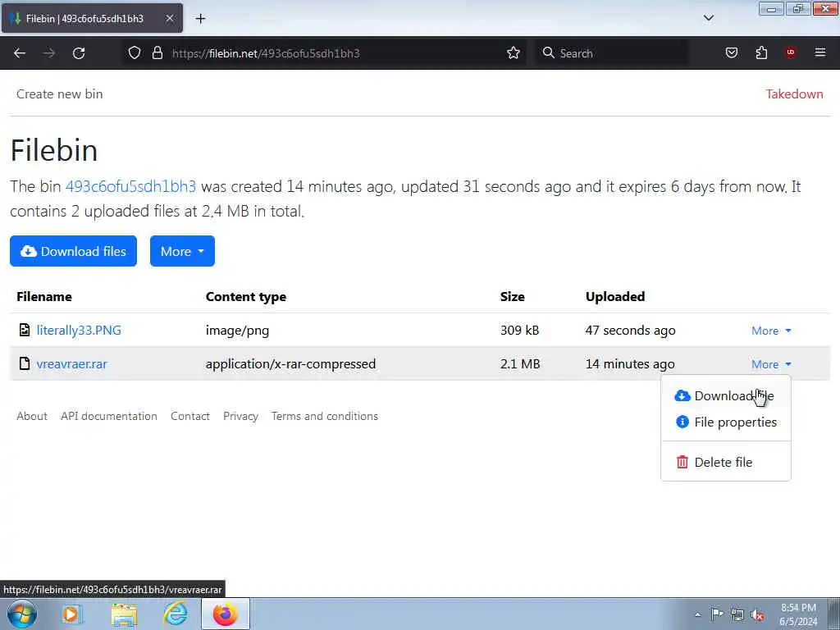Viewport: 840px width, 630px height.
Task: Click the Create new bin link
Action: (x=59, y=94)
